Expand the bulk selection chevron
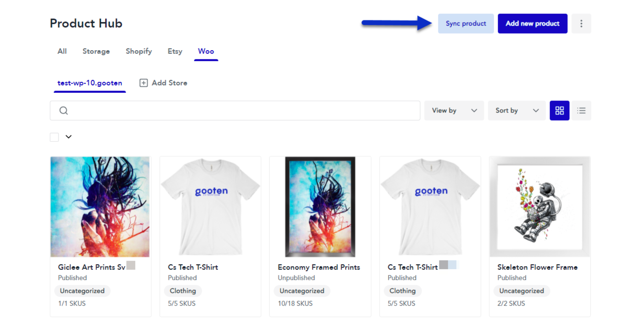The width and height of the screenshot is (644, 335). pos(68,137)
